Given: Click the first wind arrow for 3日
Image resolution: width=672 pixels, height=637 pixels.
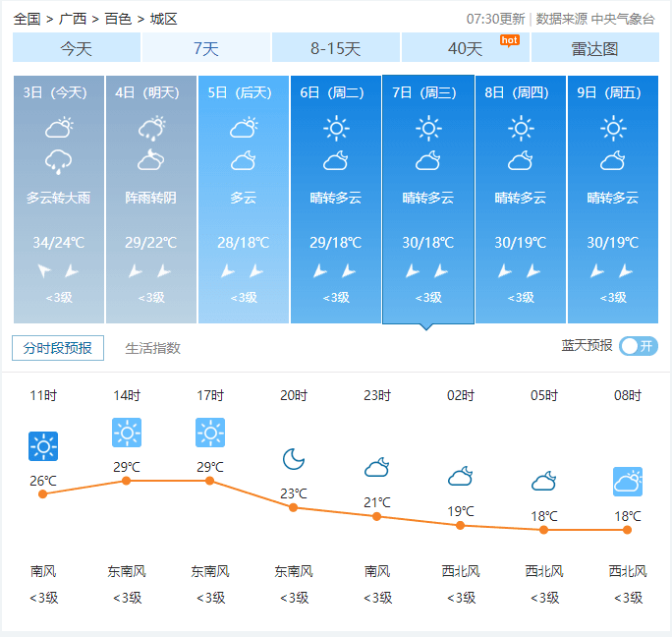Looking at the screenshot, I should pos(44,270).
